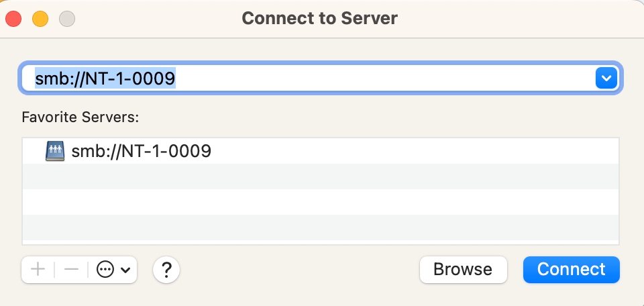Open Browse to view network servers
Screen dimensions: 644x306
tap(462, 270)
